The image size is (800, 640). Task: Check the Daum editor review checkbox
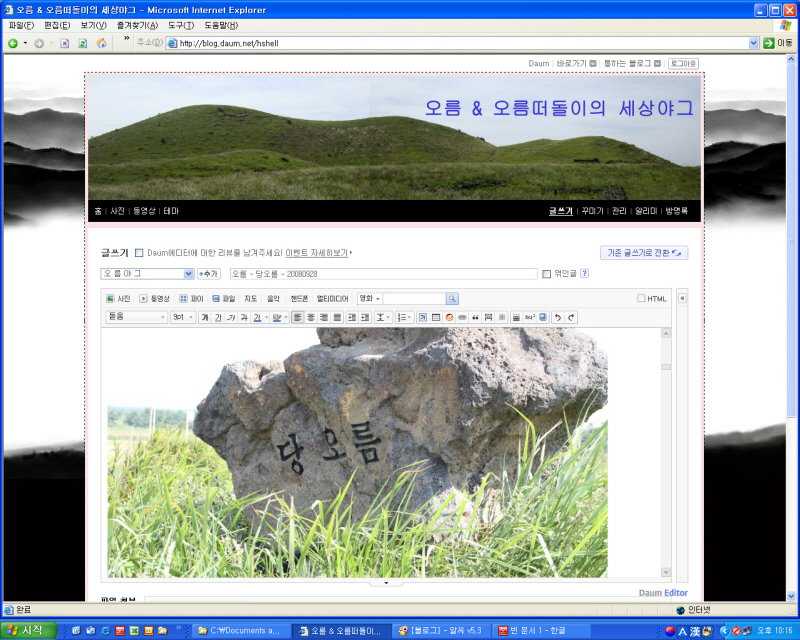click(x=139, y=253)
